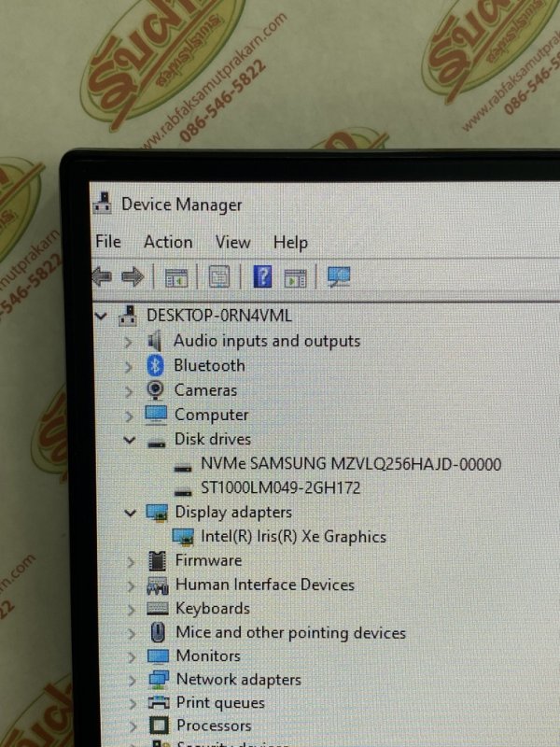Click the Audio inputs speaker icon
Screen dimensions: 560x747
155,341
